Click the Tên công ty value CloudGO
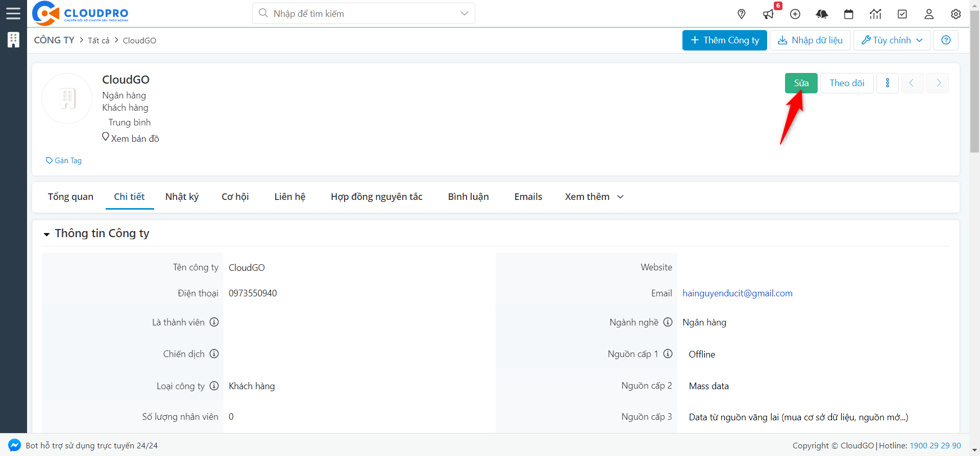The width and height of the screenshot is (980, 456). click(x=247, y=268)
